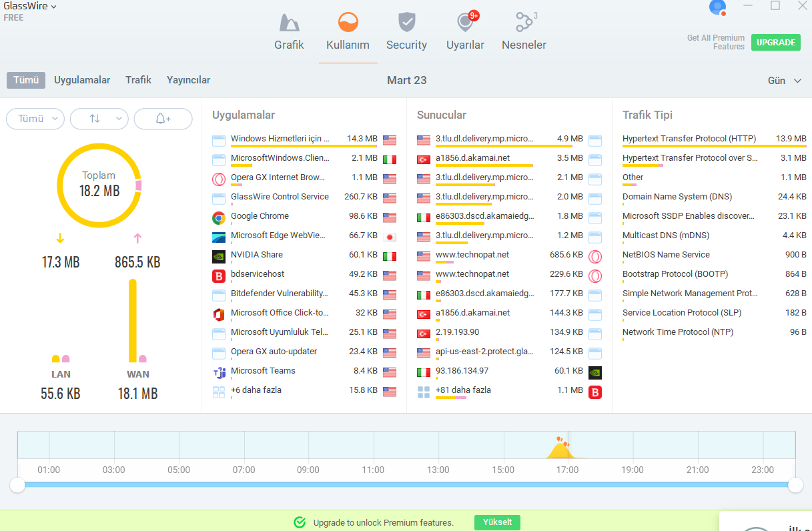Click GlassWire Control Service row
The height and width of the screenshot is (531, 812).
(x=304, y=197)
